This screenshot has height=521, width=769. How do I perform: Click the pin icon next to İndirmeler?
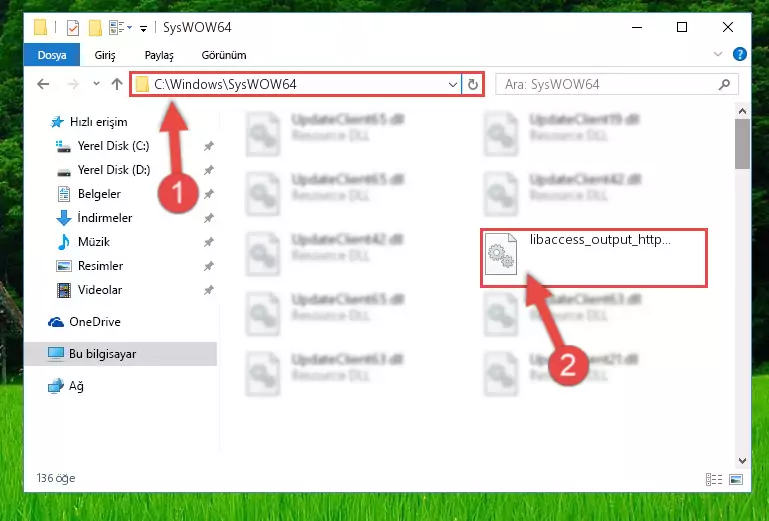click(x=208, y=218)
